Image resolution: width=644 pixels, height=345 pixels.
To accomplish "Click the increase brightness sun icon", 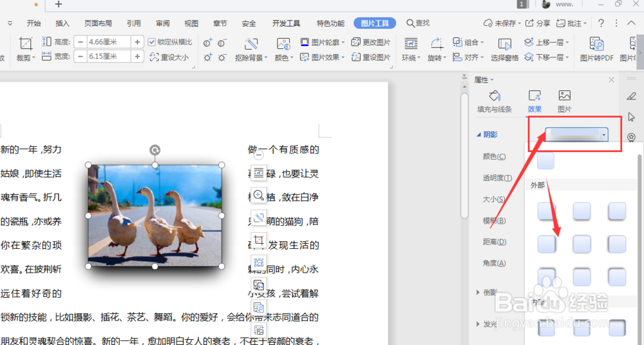I will [208, 57].
